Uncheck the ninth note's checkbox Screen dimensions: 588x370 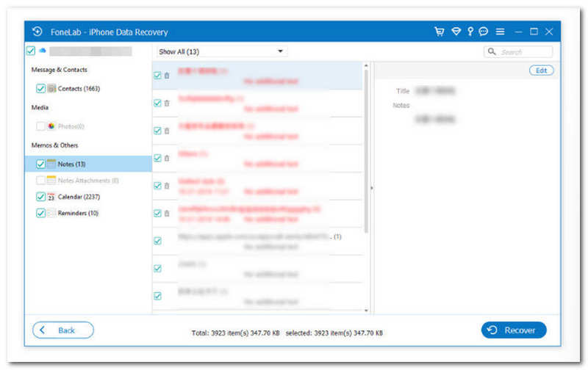[x=157, y=296]
